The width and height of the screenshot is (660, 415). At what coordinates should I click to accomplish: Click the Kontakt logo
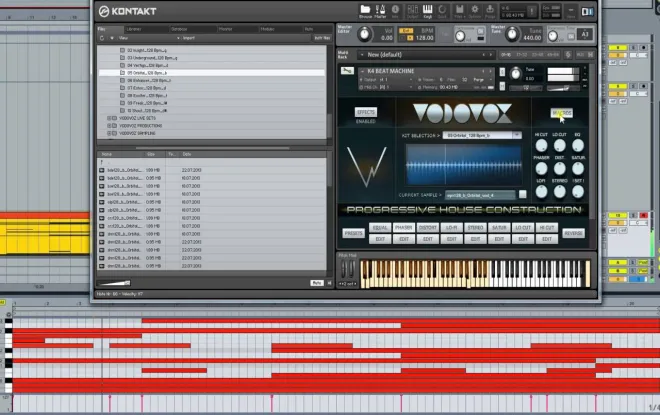click(x=128, y=11)
